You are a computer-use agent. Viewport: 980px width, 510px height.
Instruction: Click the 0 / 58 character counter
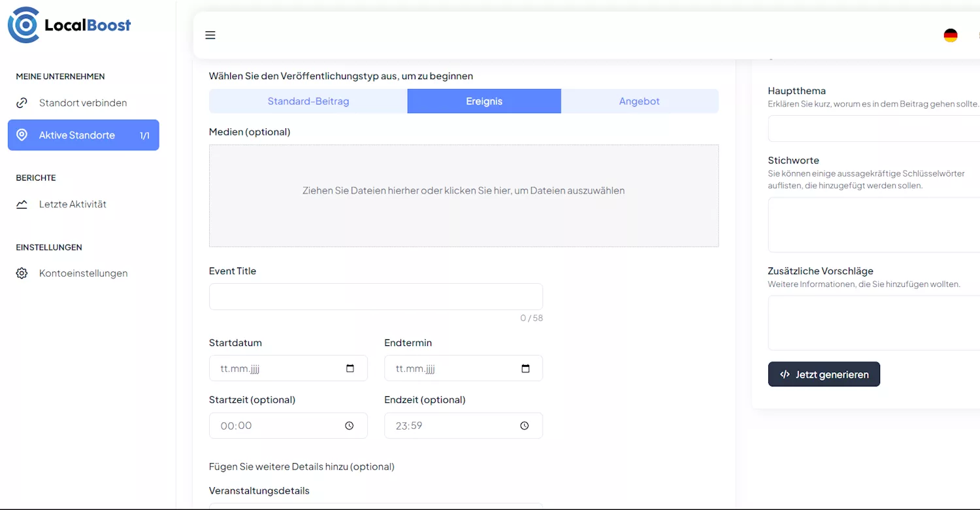(531, 318)
